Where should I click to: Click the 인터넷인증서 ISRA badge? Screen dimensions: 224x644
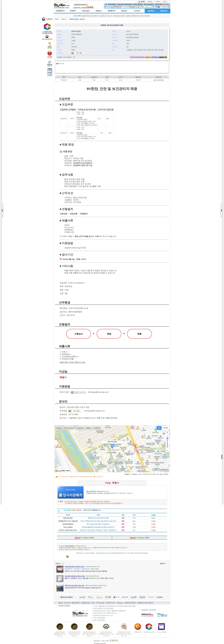(x=138, y=626)
